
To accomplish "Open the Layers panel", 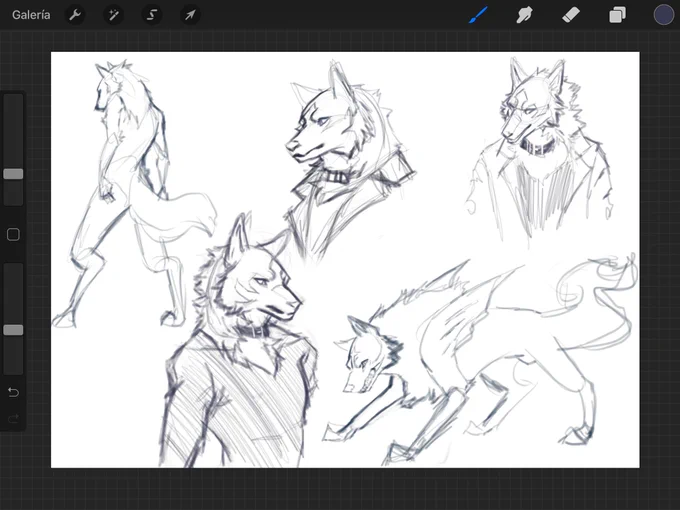I will [617, 15].
